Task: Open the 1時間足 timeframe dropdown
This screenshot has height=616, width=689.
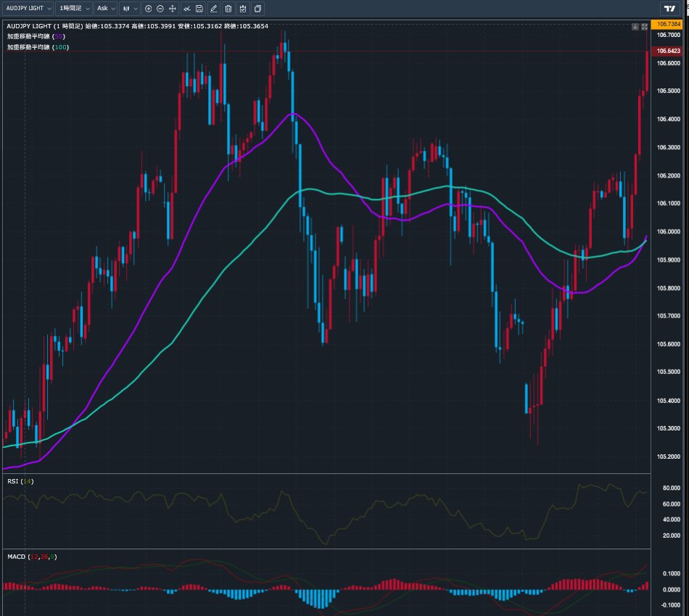Action: click(x=74, y=9)
